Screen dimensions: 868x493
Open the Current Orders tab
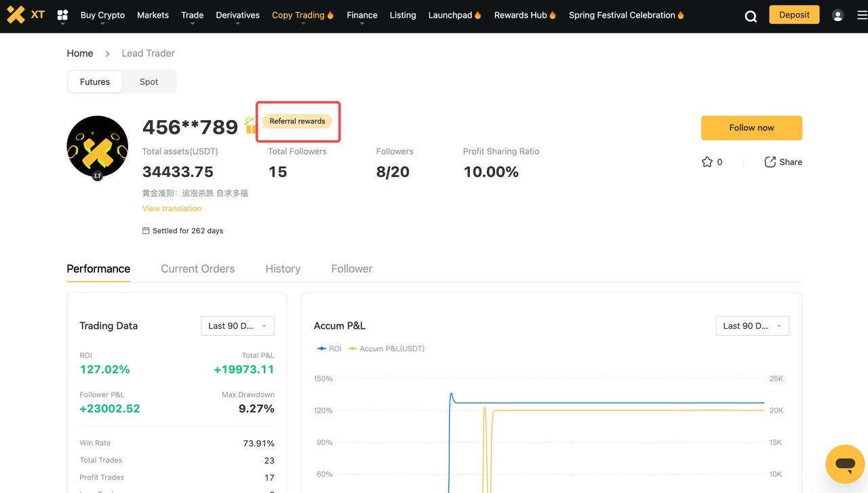[197, 269]
